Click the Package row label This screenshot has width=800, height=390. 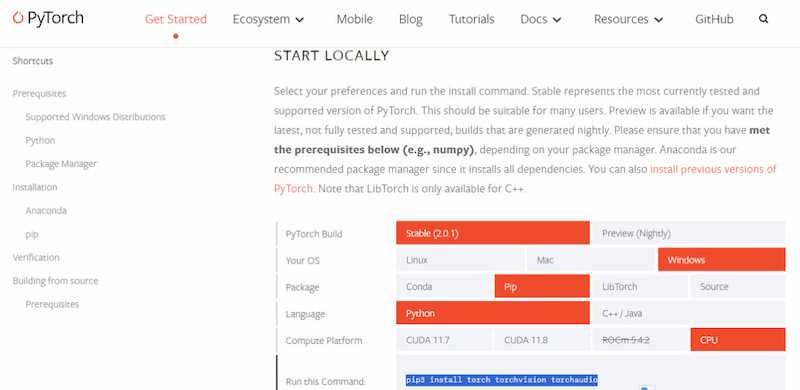click(302, 287)
